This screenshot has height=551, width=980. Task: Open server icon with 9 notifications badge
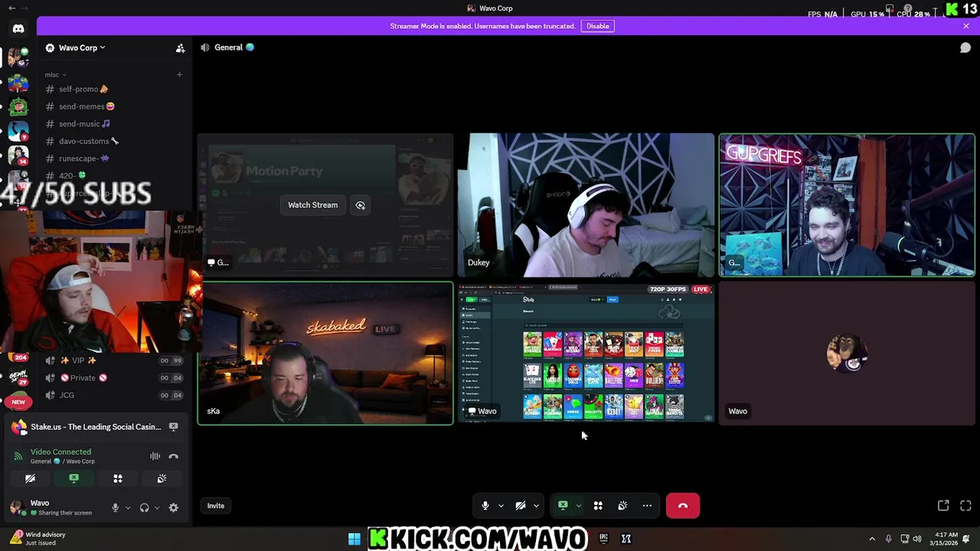point(18,132)
